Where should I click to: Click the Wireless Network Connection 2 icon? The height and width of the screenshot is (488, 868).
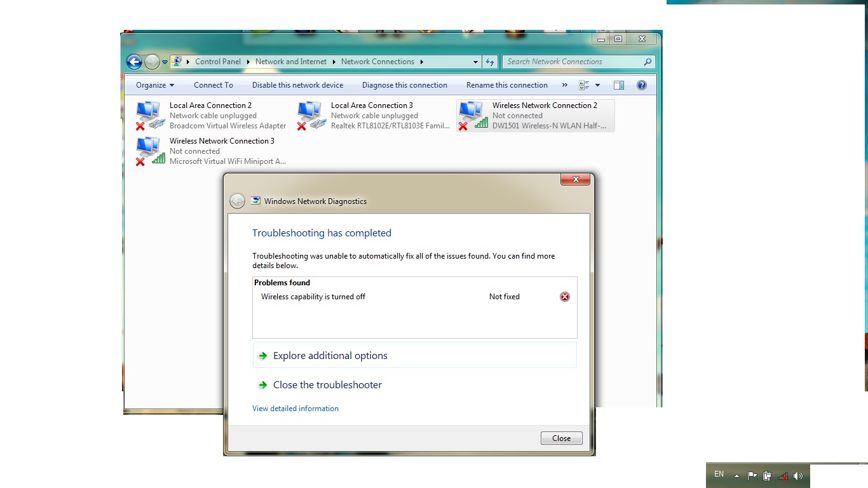(x=472, y=116)
